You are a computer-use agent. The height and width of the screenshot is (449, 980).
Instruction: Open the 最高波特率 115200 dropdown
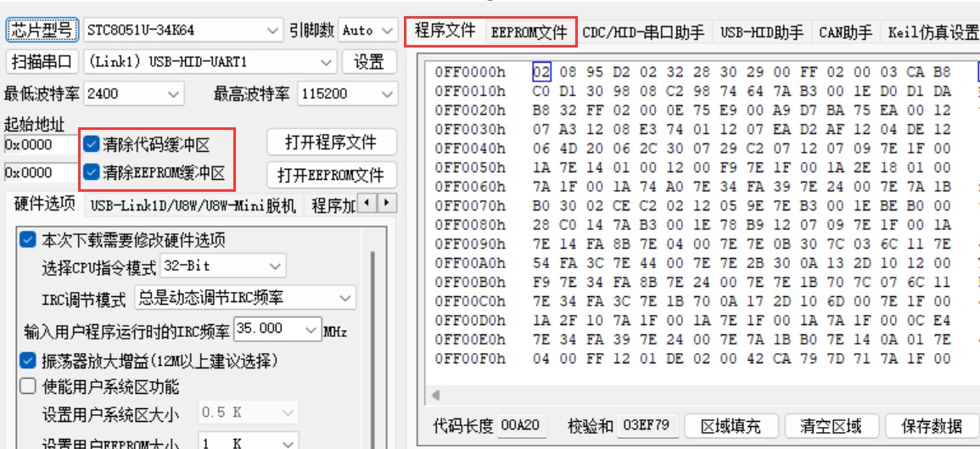point(348,94)
